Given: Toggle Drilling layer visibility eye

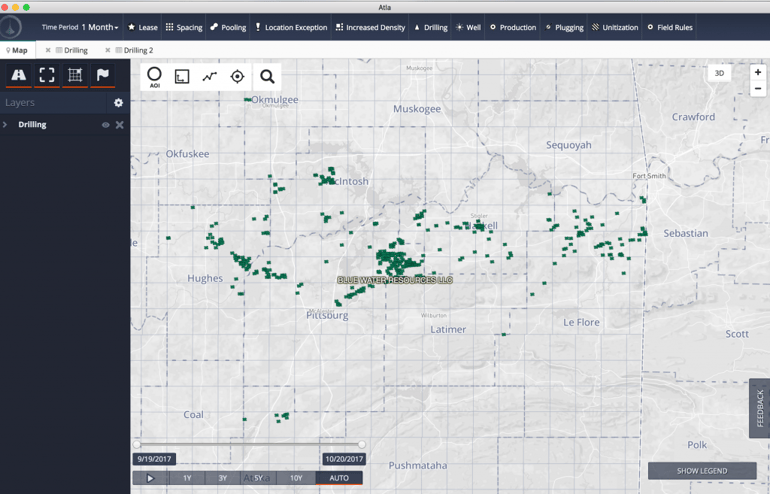Looking at the screenshot, I should coord(105,125).
